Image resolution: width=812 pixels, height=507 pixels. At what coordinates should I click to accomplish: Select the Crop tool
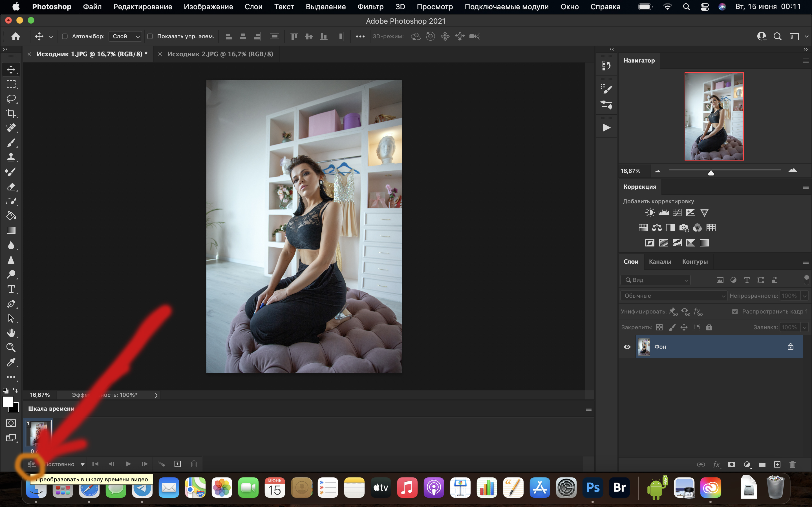pos(11,113)
